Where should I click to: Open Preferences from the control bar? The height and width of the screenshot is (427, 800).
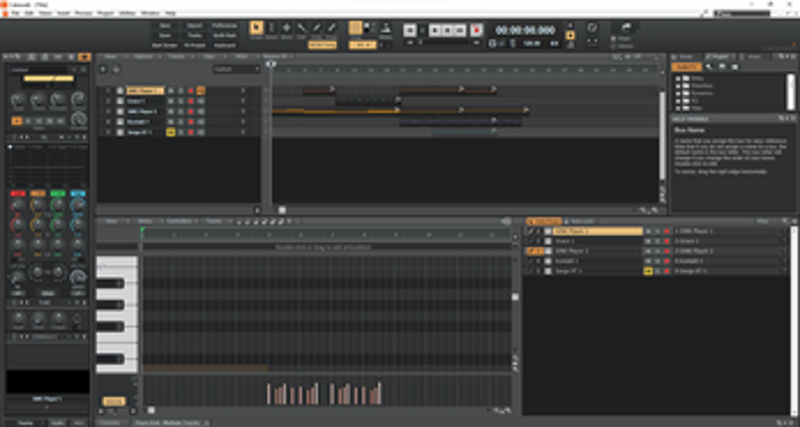pos(224,26)
